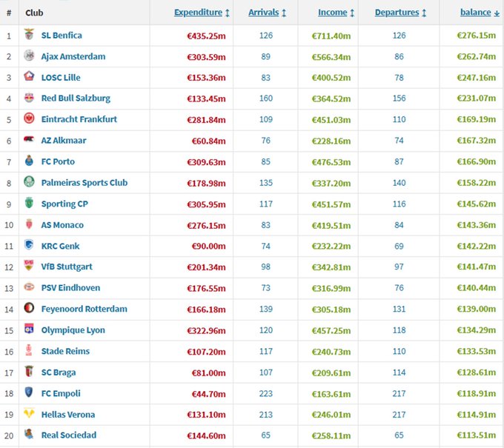Sort table by Expenditure column
Image resolution: width=504 pixels, height=448 pixels.
pos(198,13)
